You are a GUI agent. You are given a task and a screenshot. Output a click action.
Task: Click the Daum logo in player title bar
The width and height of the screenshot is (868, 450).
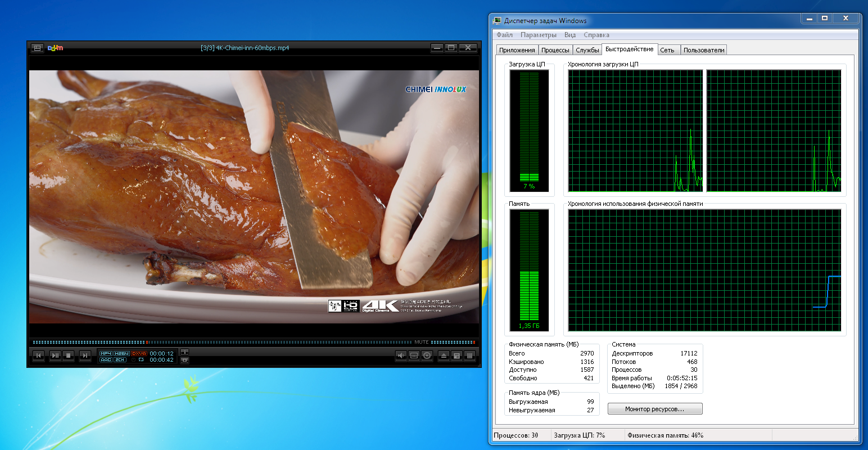(x=55, y=48)
